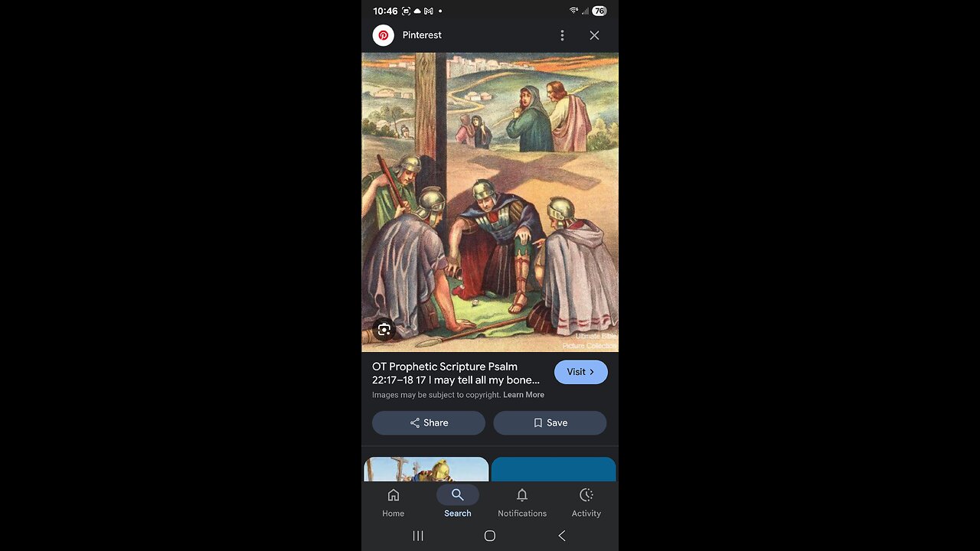Tap the battery indicator in status bar
Viewport: 980px width, 551px height.
pyautogui.click(x=599, y=11)
